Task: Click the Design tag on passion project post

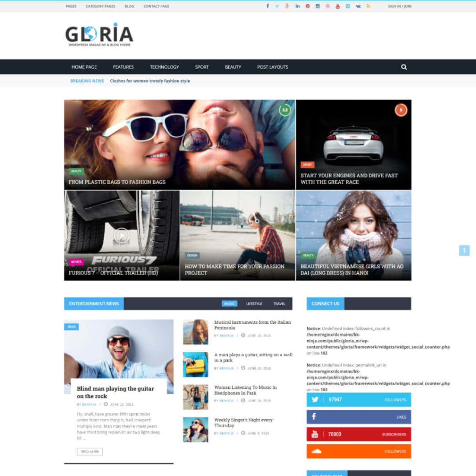Action: tap(192, 255)
